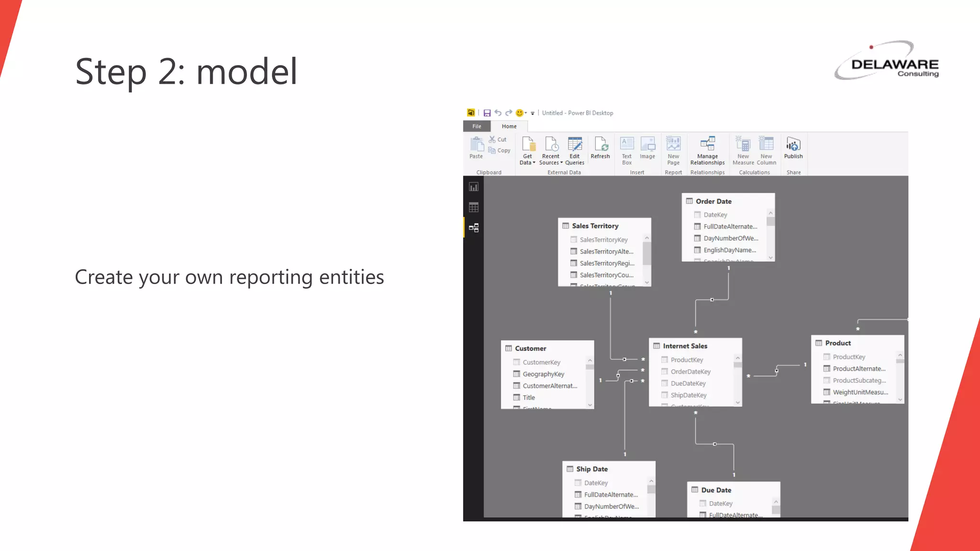This screenshot has width=980, height=551.
Task: Click Cut in Clipboard group
Action: (498, 140)
